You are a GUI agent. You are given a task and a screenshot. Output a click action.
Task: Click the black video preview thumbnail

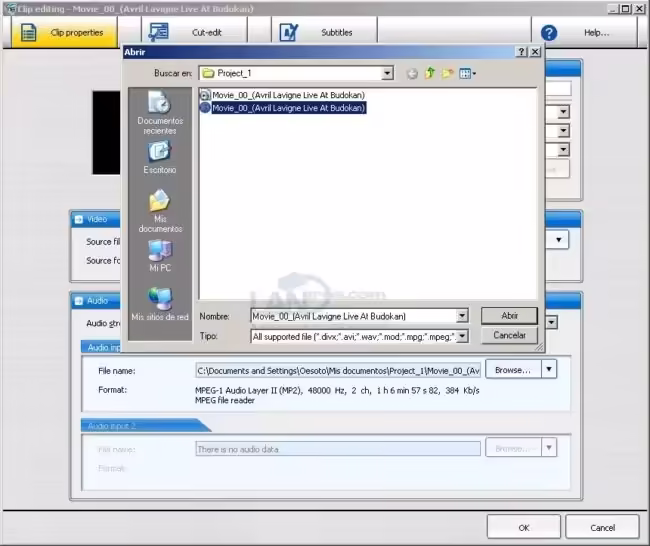[x=107, y=133]
